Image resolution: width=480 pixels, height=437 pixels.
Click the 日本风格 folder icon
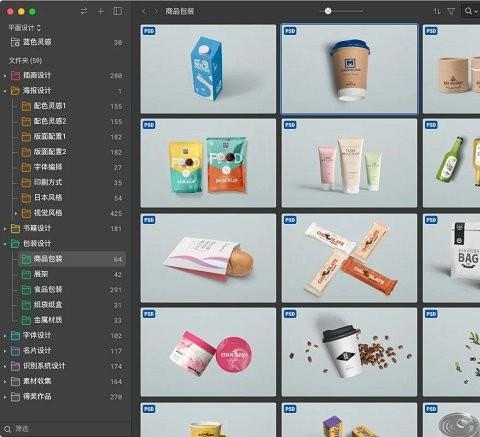pos(26,198)
